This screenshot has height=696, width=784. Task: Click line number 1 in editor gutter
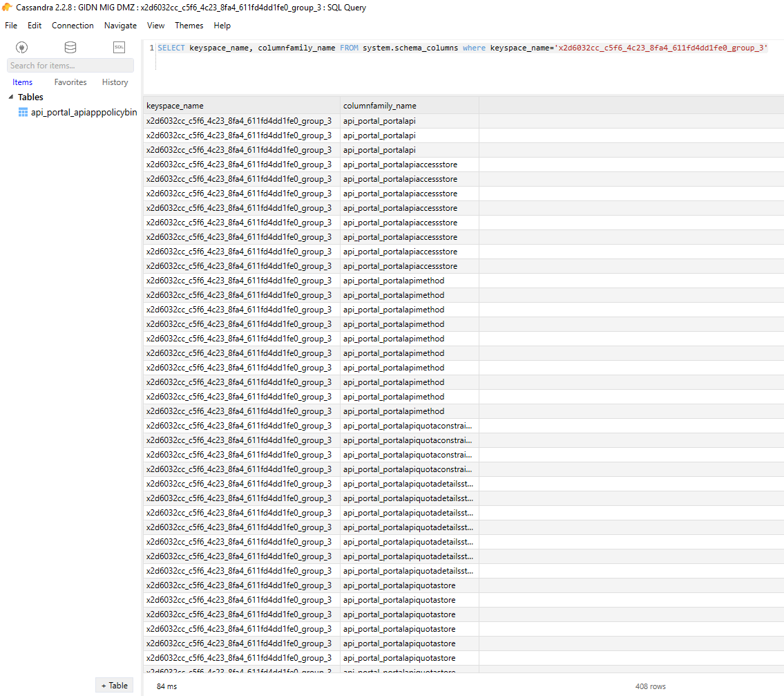point(151,48)
